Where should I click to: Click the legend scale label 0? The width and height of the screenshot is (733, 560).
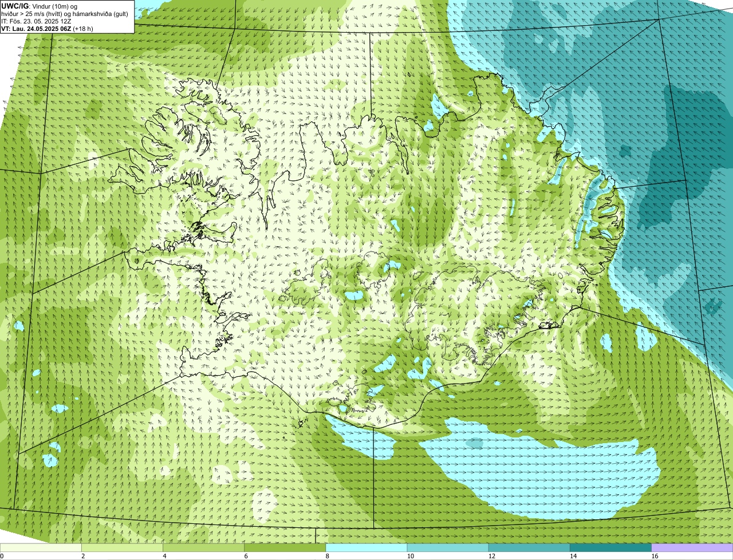click(2, 556)
